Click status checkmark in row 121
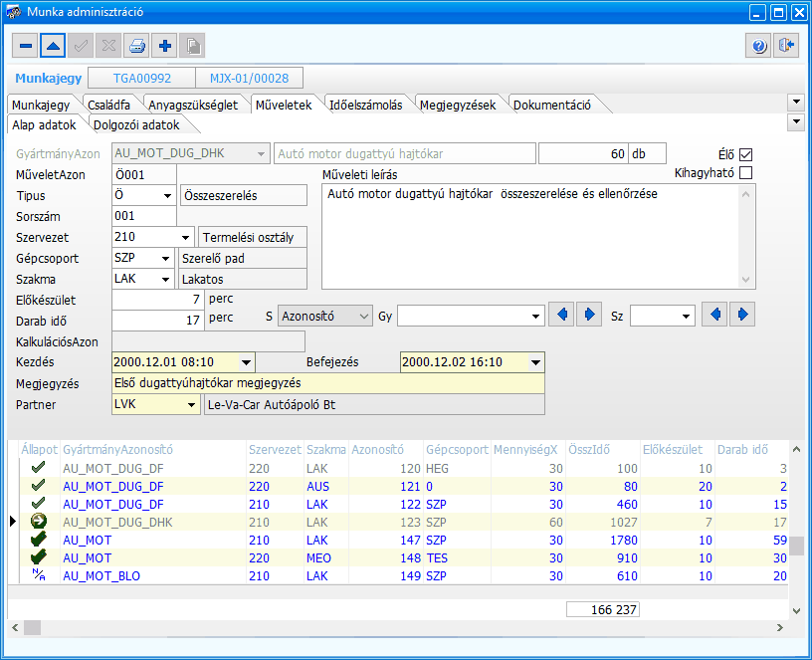 [x=39, y=486]
